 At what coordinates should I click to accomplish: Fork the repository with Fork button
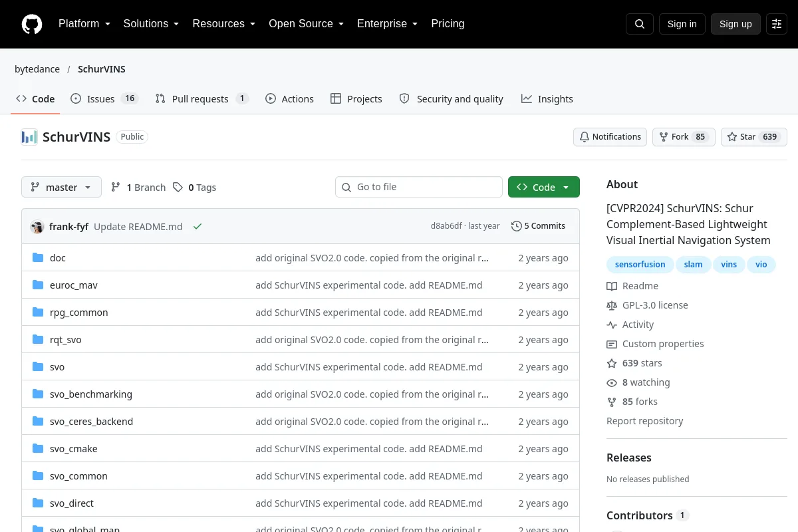684,137
